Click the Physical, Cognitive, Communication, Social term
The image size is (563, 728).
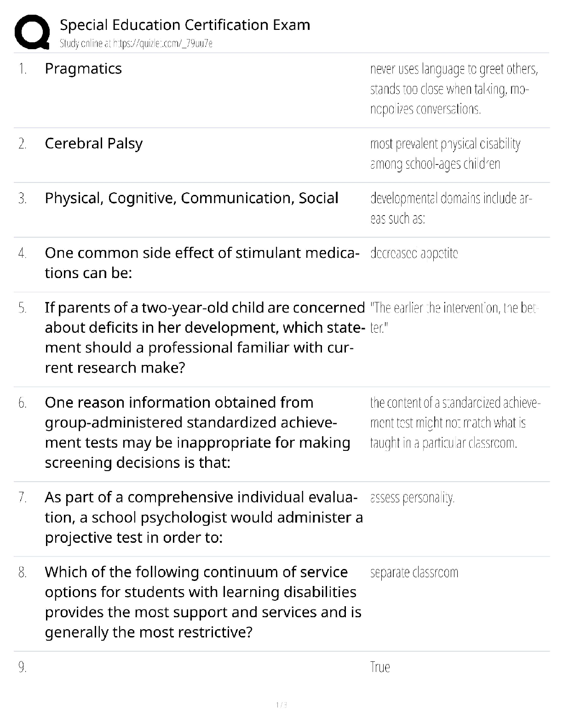pos(191,198)
